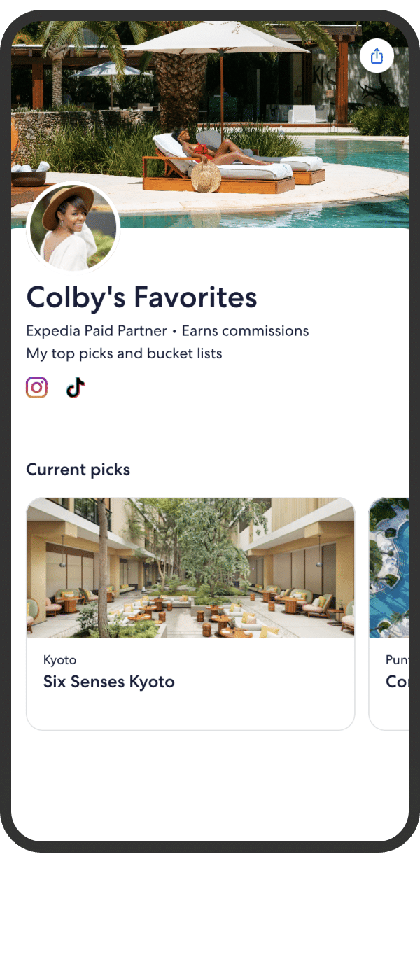Click the straw hat beside the lounger
Screen dimensions: 420x980
(206, 176)
